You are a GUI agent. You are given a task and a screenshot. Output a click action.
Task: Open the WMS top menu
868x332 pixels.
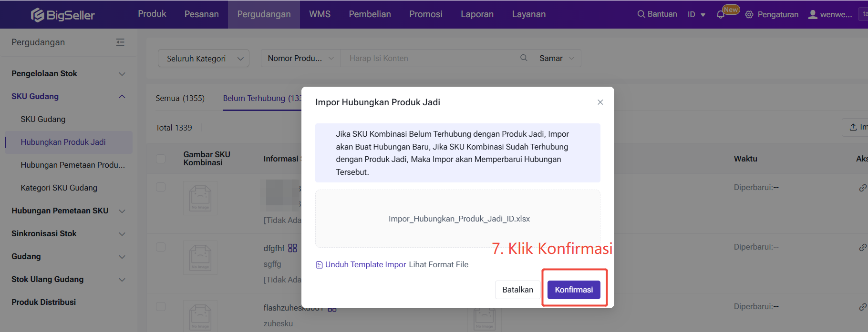pyautogui.click(x=320, y=14)
